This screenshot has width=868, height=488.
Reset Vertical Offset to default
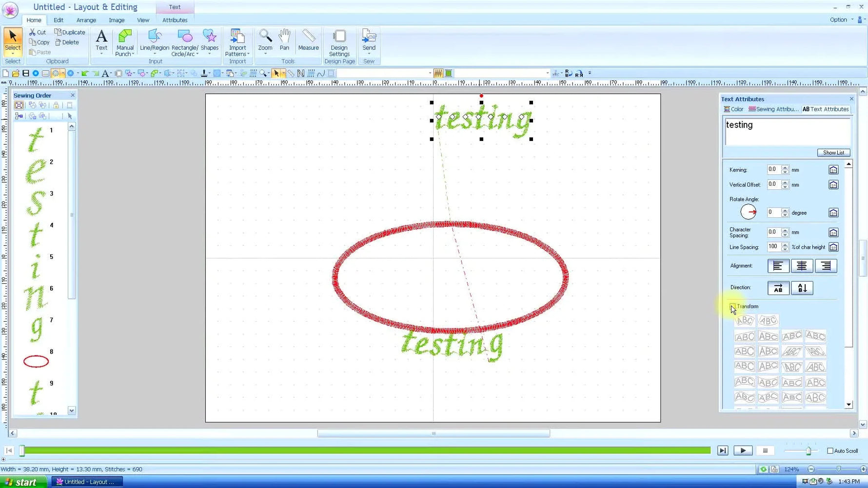pos(833,185)
